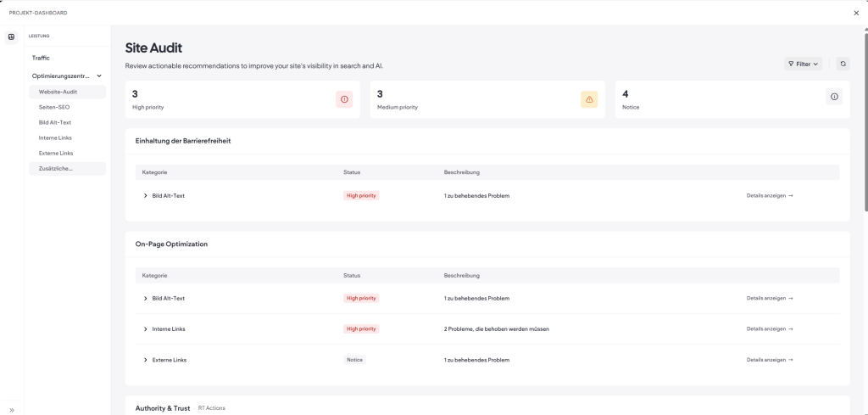Close the Projekt-Dashboard with the X icon
The image size is (868, 415).
(x=856, y=13)
